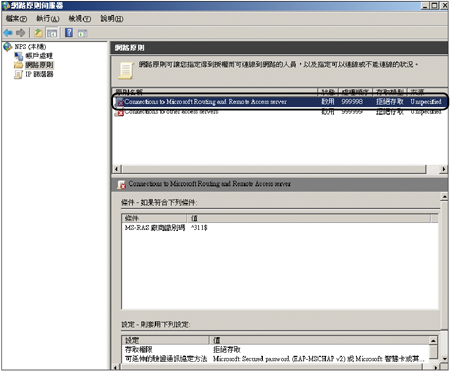This screenshot has width=450, height=372.
Task: Click the details pane scroll up arrow
Action: (x=444, y=197)
